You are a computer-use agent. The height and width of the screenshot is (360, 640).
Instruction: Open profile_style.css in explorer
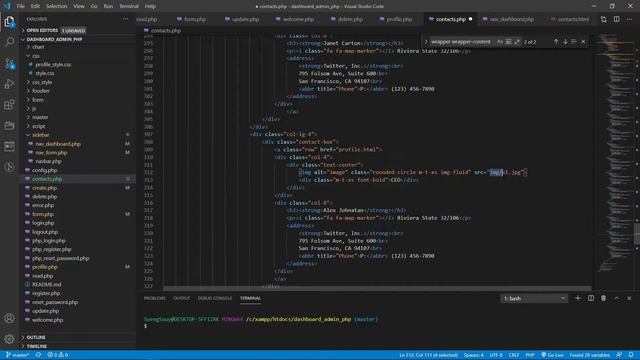click(53, 64)
